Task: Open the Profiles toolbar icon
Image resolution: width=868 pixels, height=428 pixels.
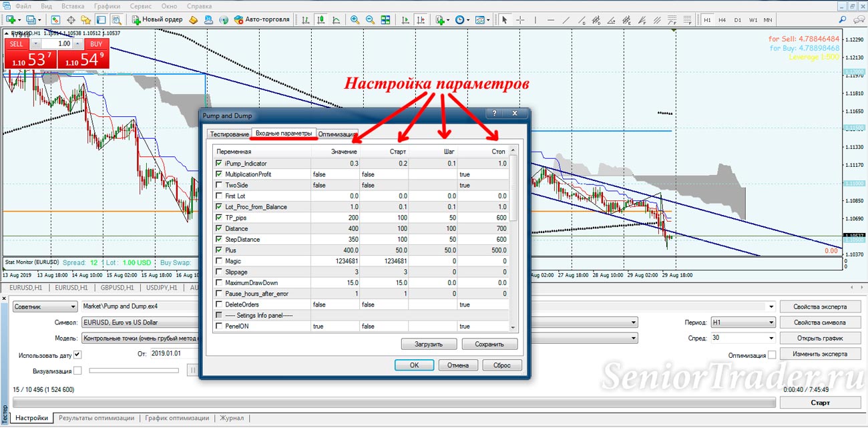Action: [x=31, y=20]
